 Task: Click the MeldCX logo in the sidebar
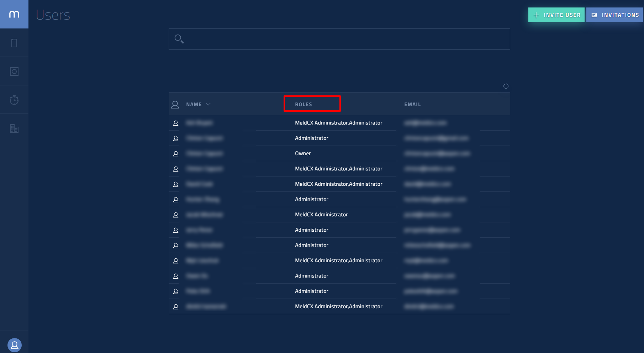[x=14, y=14]
